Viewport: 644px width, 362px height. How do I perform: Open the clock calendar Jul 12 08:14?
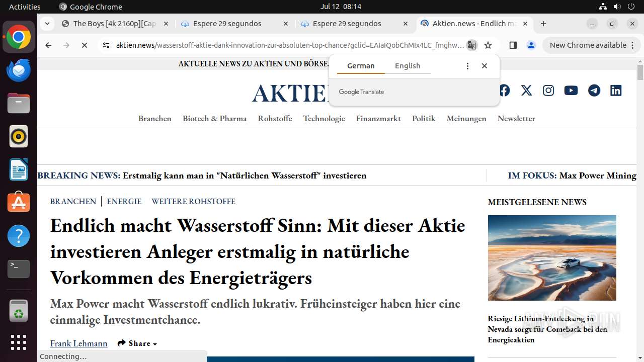pos(341,7)
